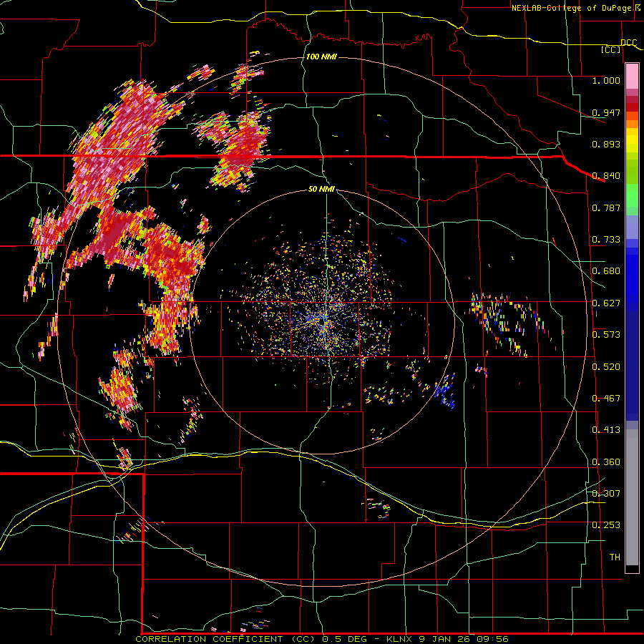
Task: Select the 0.627 legend value
Action: (606, 303)
